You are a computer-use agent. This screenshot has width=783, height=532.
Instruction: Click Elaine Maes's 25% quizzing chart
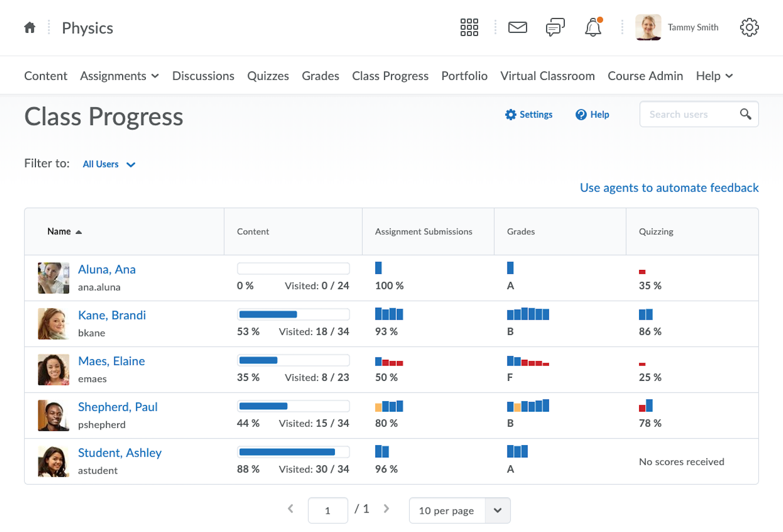point(642,364)
